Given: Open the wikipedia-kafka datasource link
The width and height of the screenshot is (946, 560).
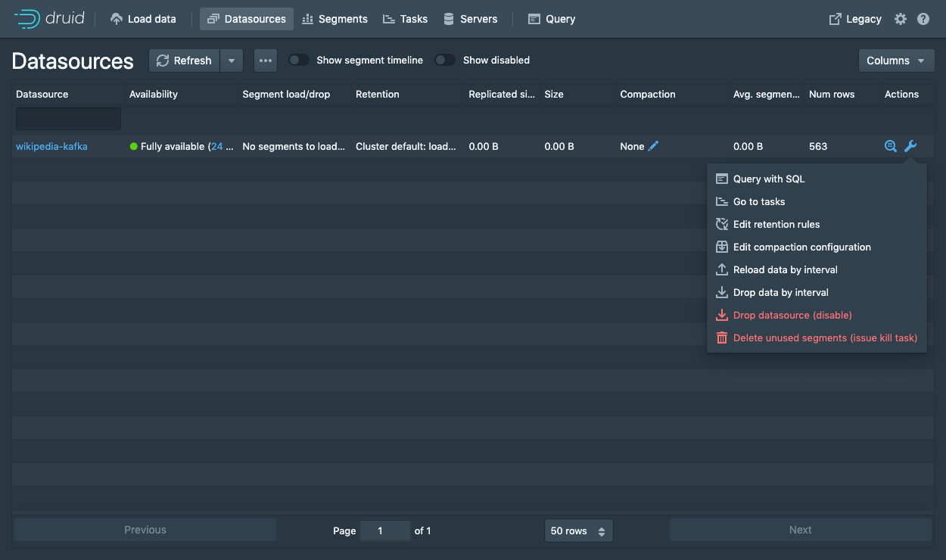Looking at the screenshot, I should pos(51,146).
